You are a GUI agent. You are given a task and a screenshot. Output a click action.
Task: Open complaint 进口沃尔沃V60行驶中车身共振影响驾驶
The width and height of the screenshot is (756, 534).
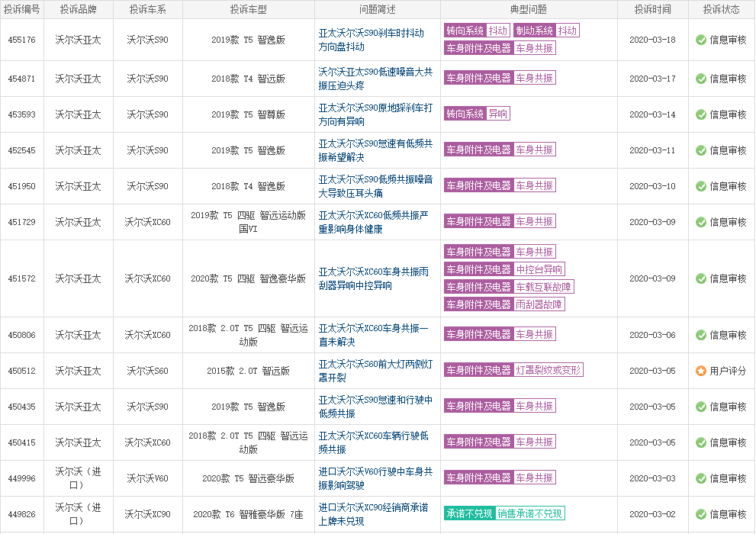point(375,478)
